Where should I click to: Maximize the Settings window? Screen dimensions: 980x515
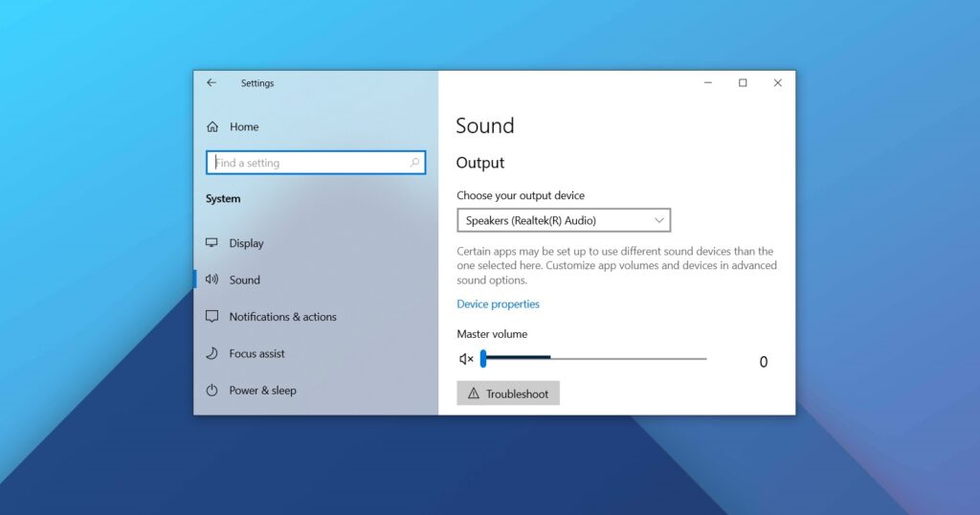743,83
